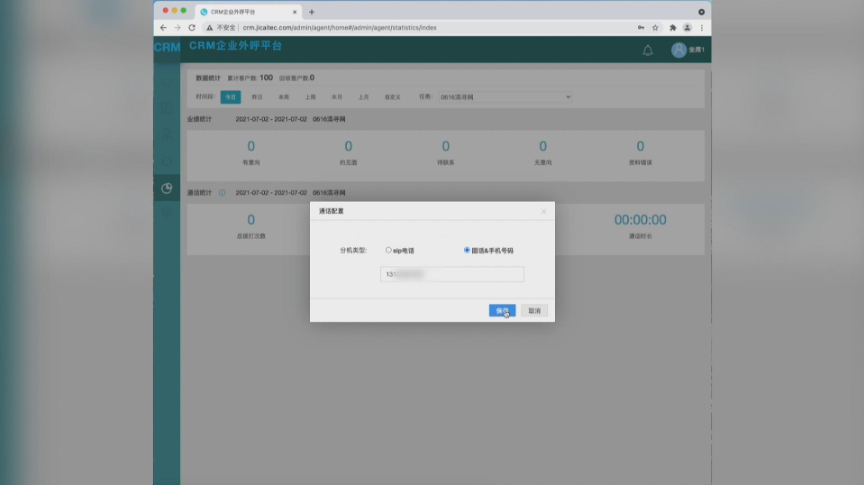Viewport: 864px width, 485px height.
Task: Close the 通话配置 dialog with the X
Action: tap(544, 211)
